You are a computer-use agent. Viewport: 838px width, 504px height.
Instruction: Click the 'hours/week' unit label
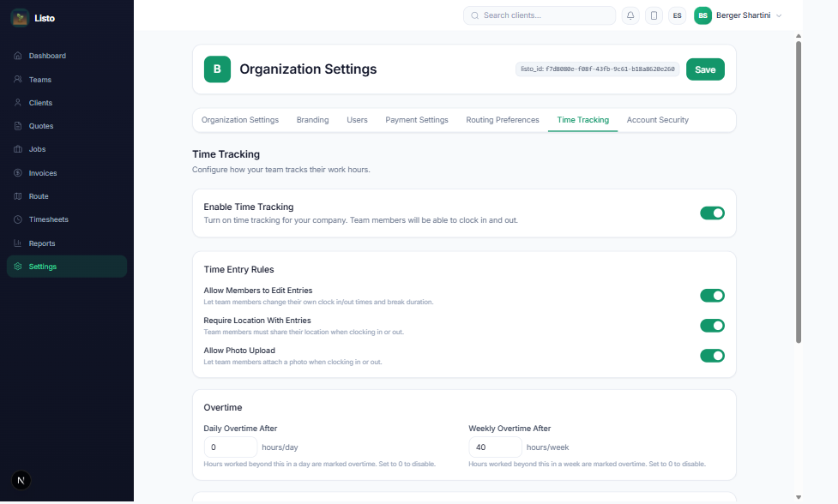tap(548, 447)
